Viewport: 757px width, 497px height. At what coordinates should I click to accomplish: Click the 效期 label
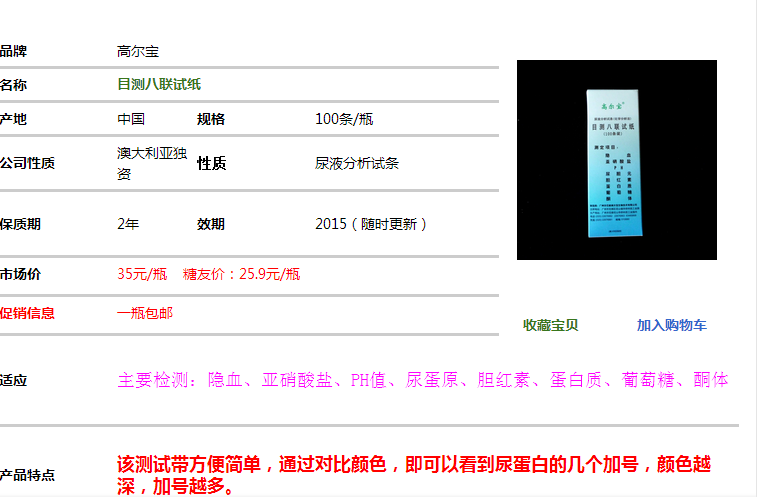point(210,224)
